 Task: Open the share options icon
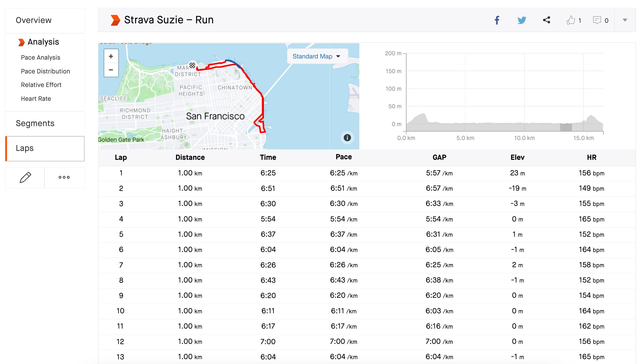547,20
